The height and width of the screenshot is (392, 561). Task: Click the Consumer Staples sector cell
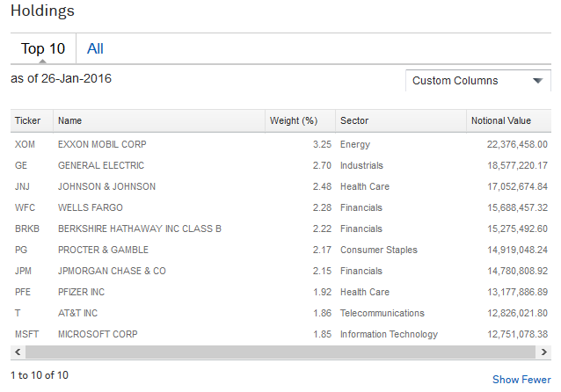pos(378,250)
